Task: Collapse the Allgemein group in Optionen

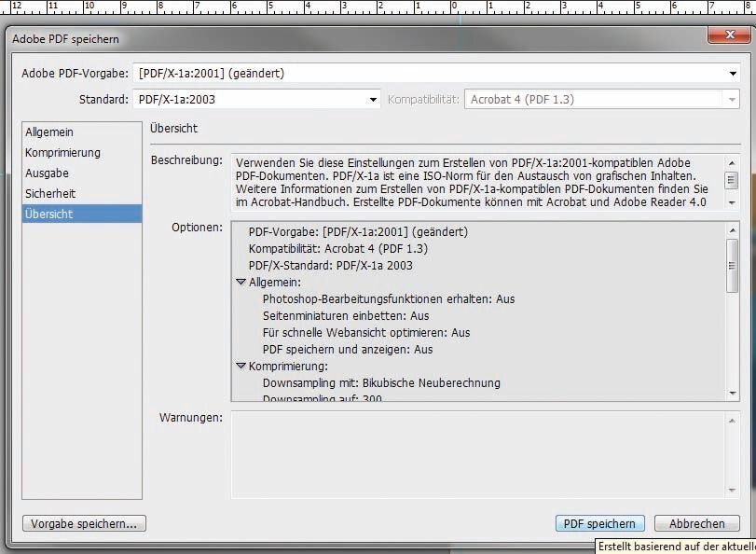Action: coord(241,282)
